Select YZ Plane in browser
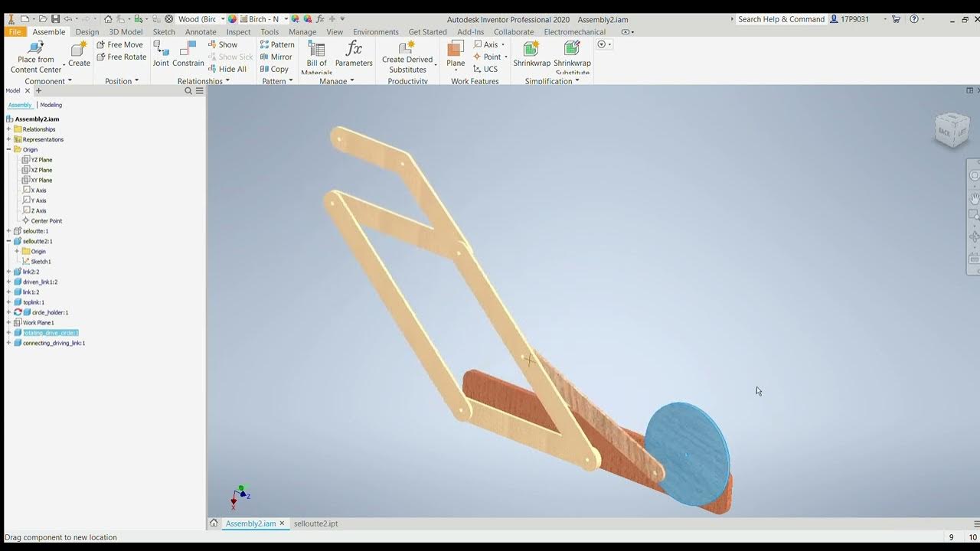The width and height of the screenshot is (980, 551). click(37, 160)
